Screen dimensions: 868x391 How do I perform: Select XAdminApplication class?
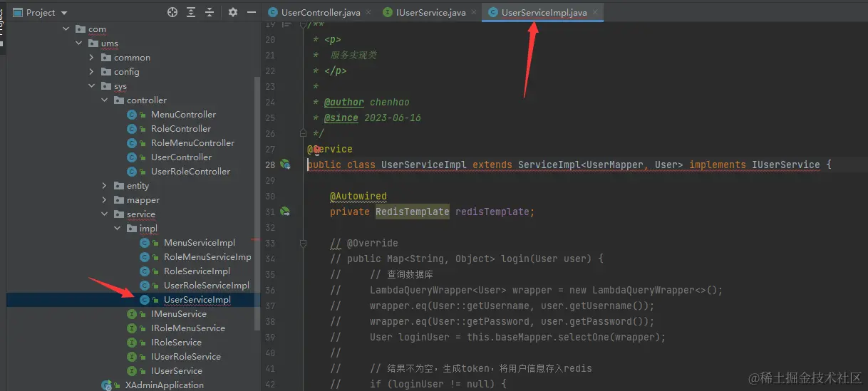click(x=164, y=385)
